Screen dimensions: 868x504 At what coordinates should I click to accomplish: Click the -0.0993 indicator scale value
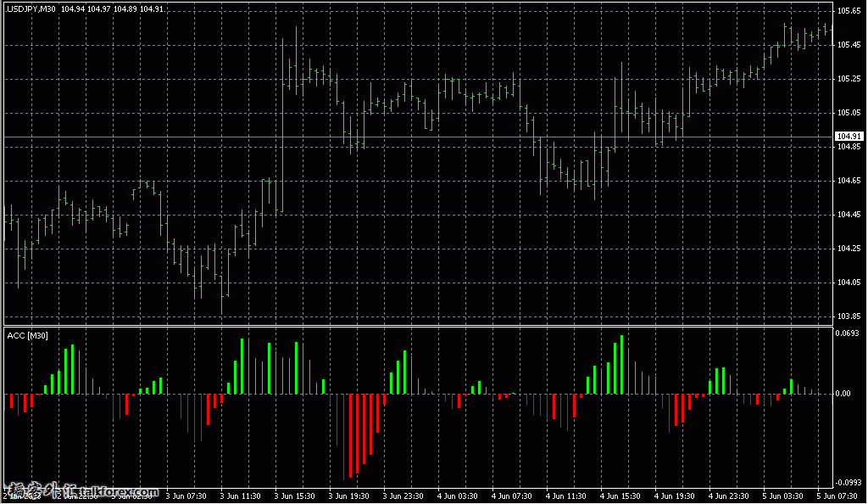848,483
